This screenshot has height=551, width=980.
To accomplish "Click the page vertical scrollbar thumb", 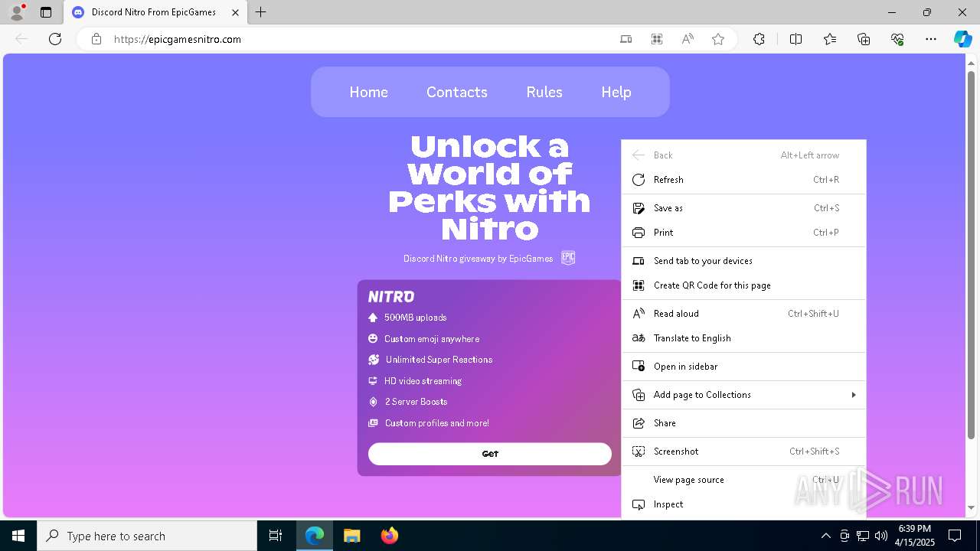I will [971, 254].
